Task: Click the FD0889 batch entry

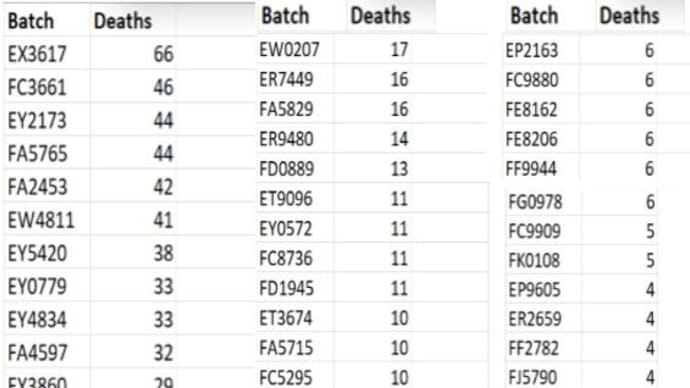Action: (286, 169)
